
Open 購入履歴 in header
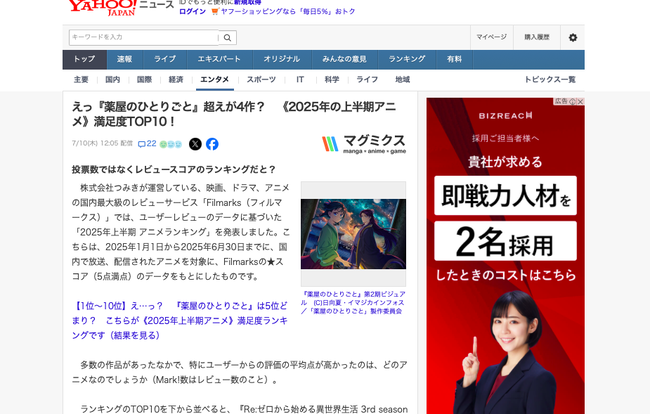[x=537, y=37]
